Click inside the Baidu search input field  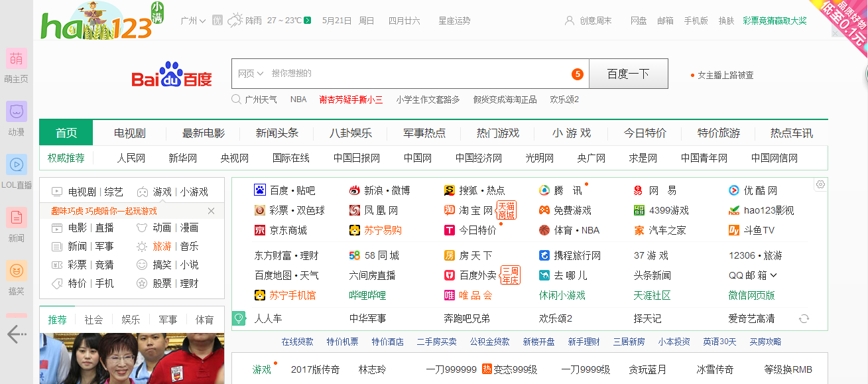[398, 74]
